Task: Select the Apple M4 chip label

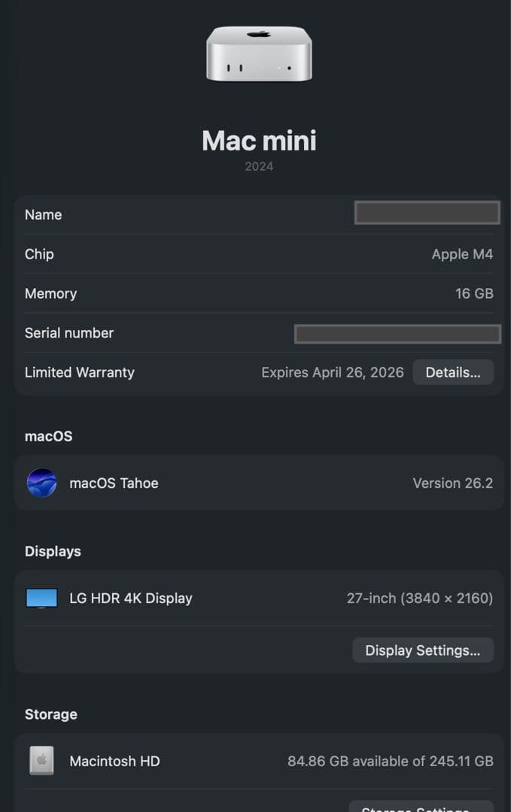Action: click(x=462, y=254)
